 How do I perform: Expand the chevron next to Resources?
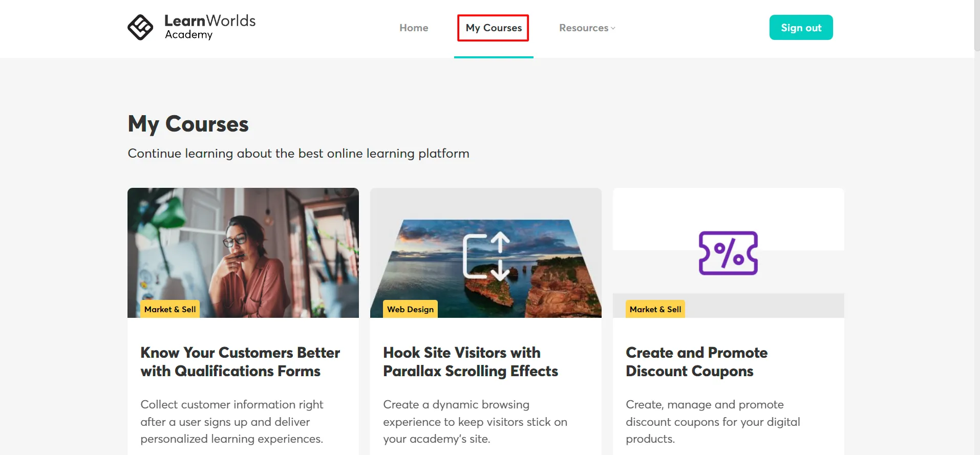(613, 28)
